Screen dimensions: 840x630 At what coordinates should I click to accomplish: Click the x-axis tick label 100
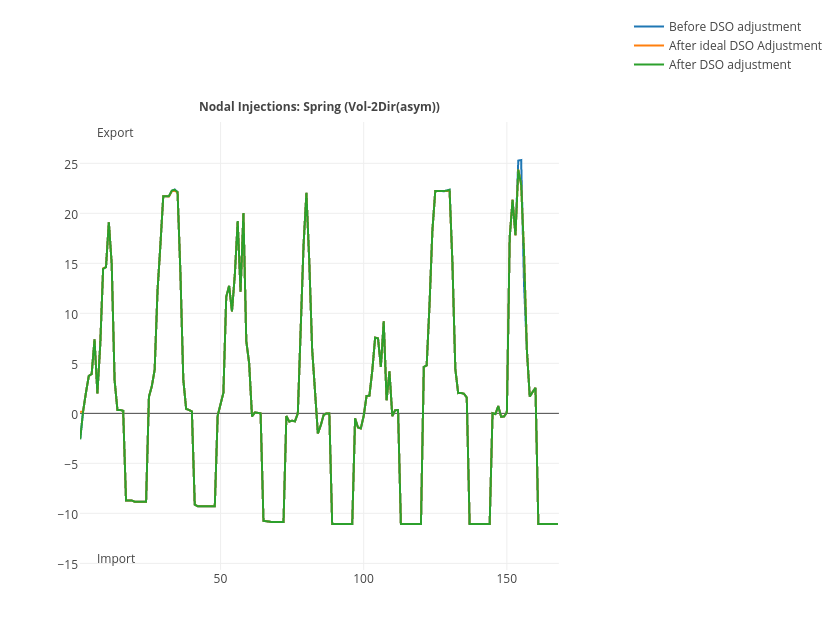(x=364, y=579)
